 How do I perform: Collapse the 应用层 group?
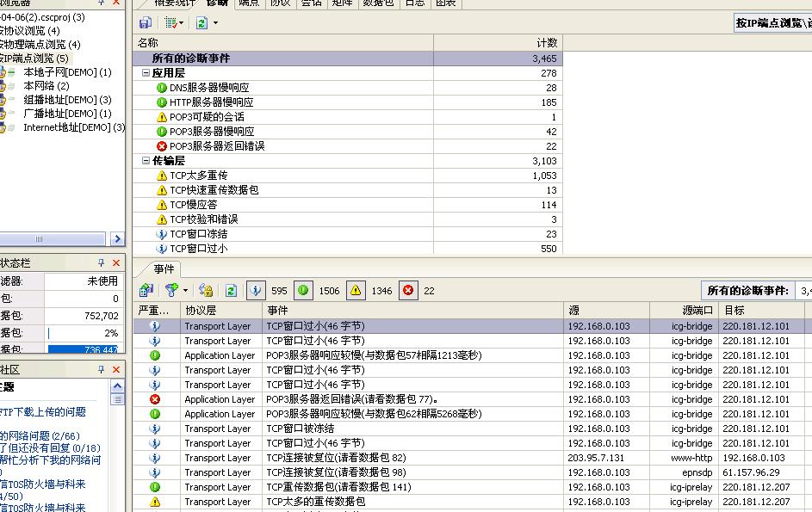pos(146,73)
